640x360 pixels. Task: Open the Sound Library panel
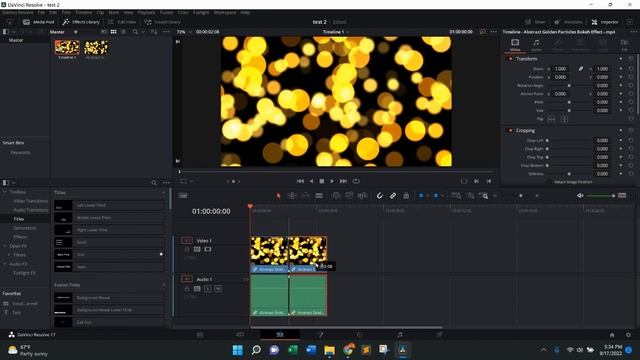tap(162, 22)
